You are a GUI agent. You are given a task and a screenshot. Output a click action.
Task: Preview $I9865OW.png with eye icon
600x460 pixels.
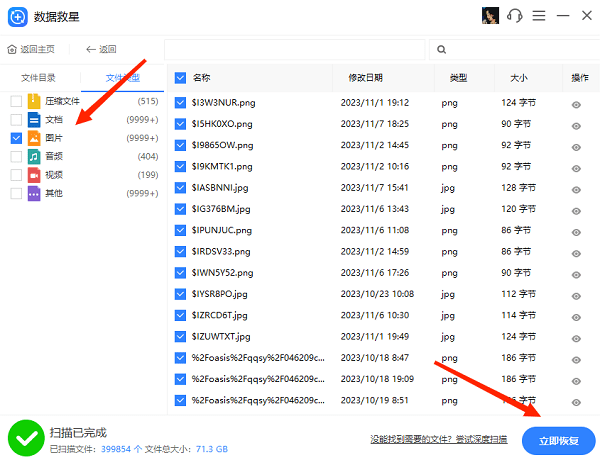tap(576, 147)
